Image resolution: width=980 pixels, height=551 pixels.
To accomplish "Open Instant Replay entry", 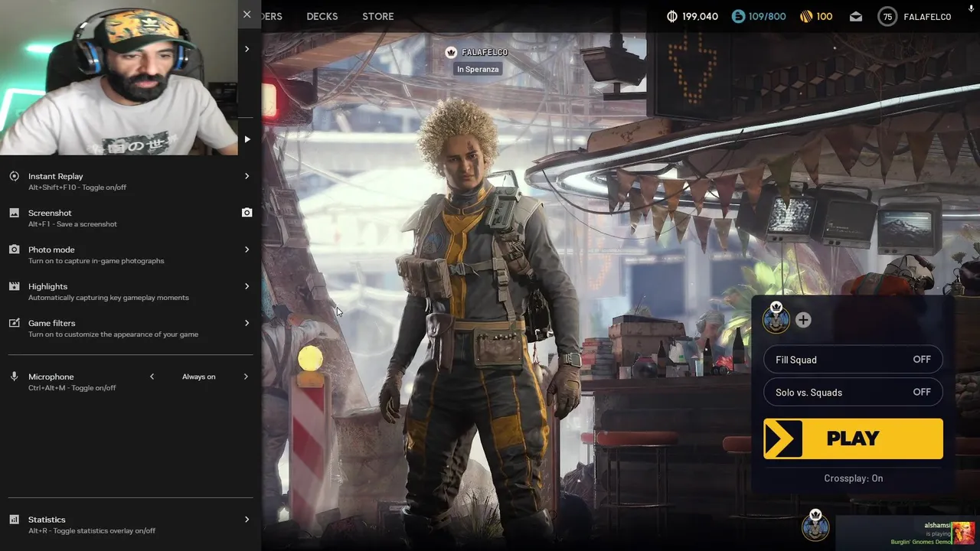I will [x=130, y=181].
